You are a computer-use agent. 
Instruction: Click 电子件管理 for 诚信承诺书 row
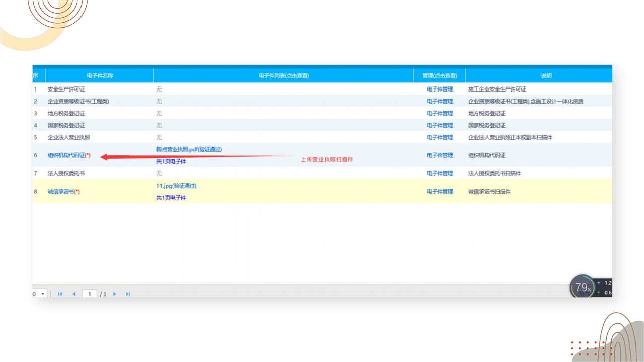coord(440,192)
